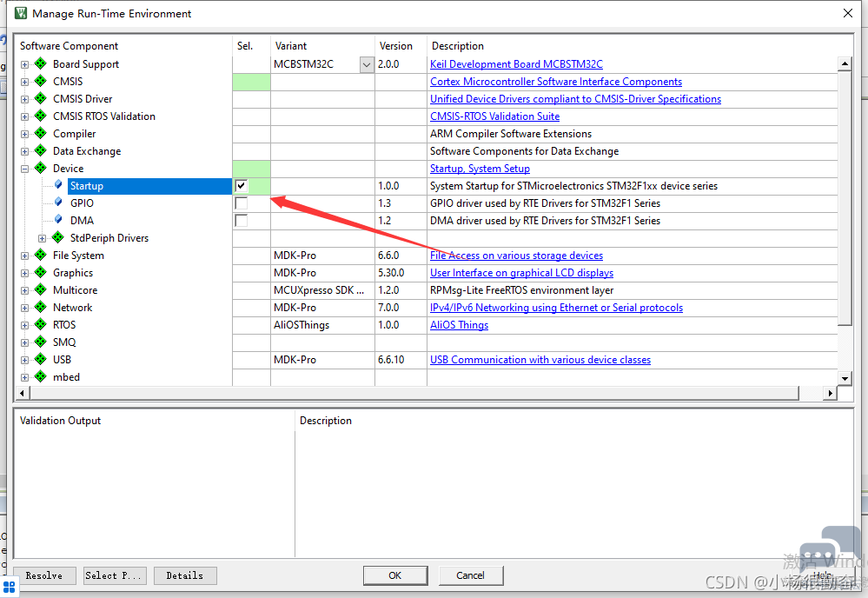Select the DMA tree row
The image size is (868, 598).
(x=82, y=221)
